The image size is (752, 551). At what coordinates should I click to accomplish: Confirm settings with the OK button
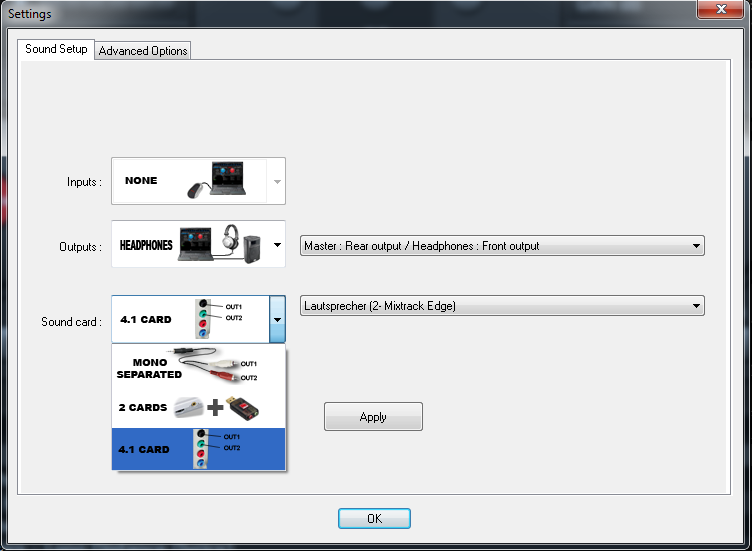point(374,518)
